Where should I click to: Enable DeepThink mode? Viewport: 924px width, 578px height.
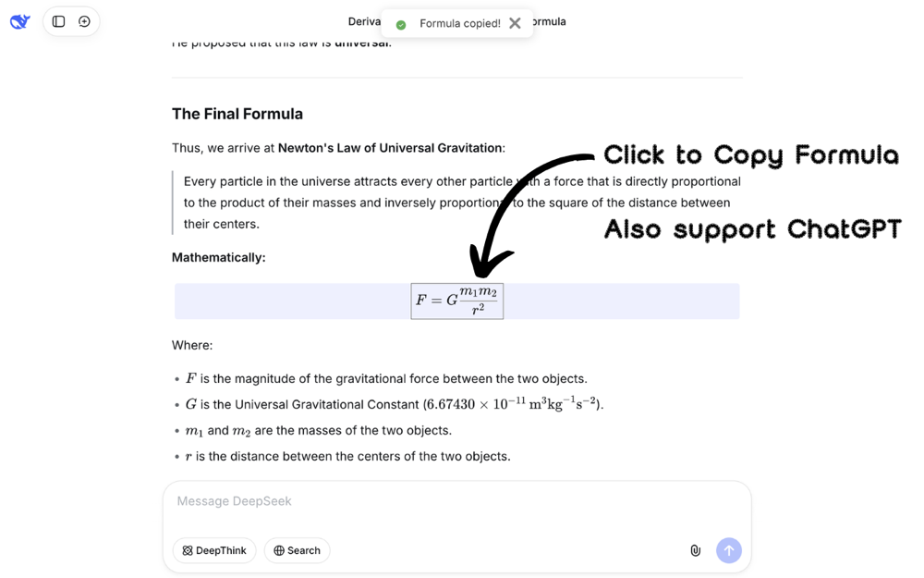[x=214, y=550]
